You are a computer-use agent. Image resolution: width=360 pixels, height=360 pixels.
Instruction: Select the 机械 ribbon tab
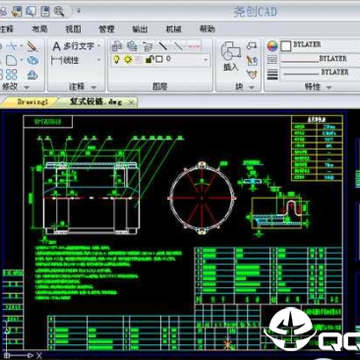coord(173,29)
